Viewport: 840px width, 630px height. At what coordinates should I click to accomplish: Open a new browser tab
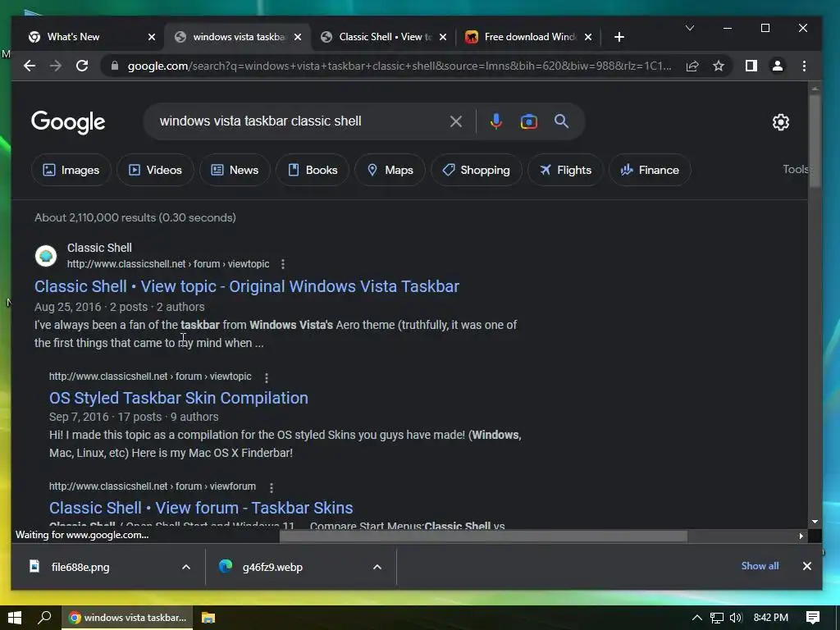619,37
